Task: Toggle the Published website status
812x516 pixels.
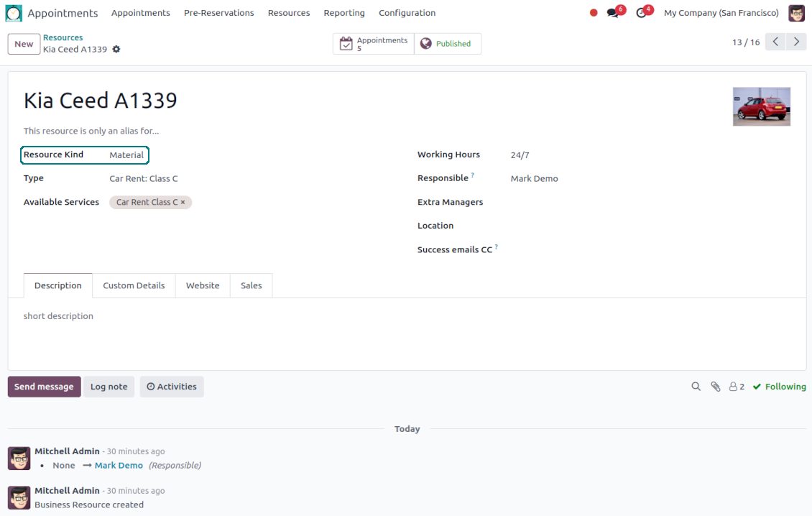Action: click(x=447, y=44)
